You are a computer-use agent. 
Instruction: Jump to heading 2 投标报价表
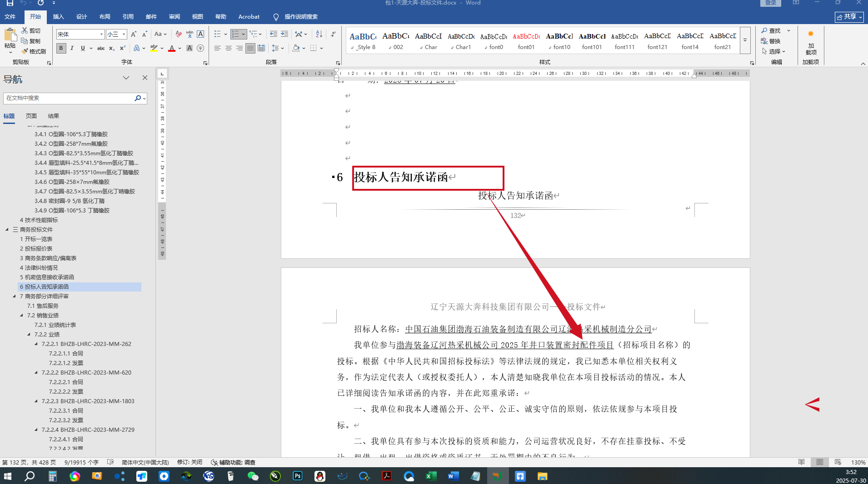coord(36,249)
